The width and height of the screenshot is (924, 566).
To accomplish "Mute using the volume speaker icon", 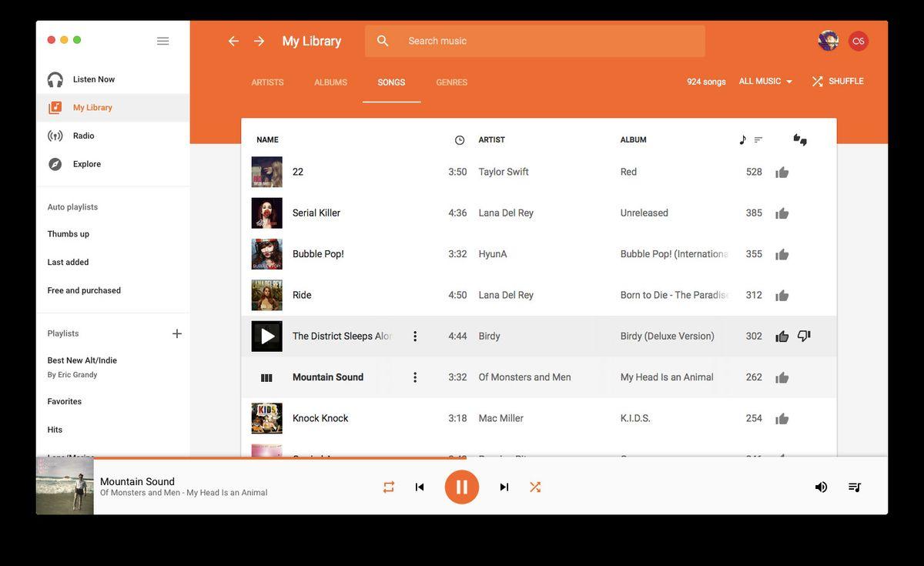I will [821, 487].
